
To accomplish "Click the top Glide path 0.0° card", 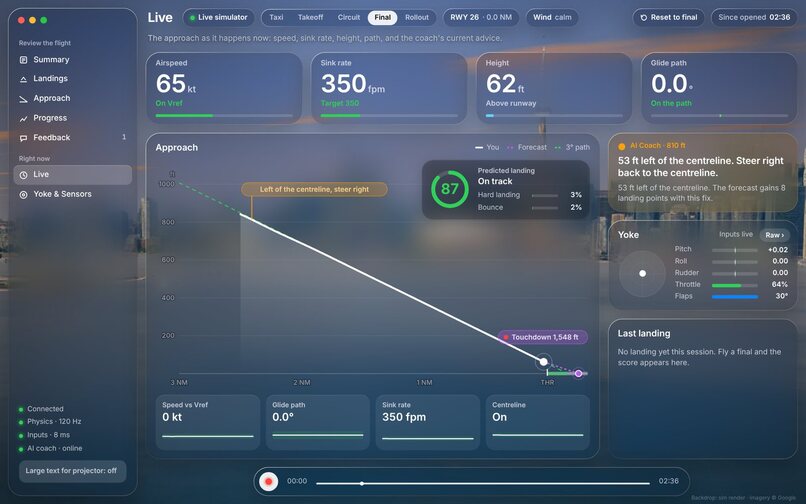I will 719,88.
